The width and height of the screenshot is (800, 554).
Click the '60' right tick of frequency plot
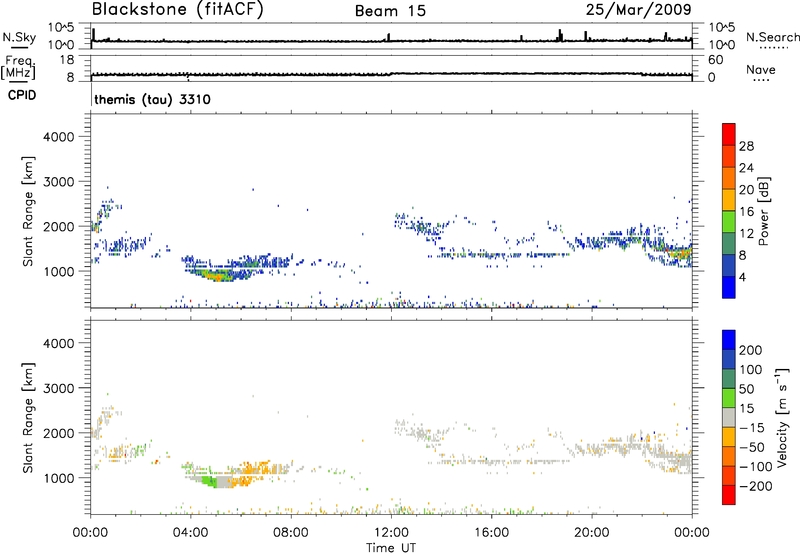tap(716, 60)
